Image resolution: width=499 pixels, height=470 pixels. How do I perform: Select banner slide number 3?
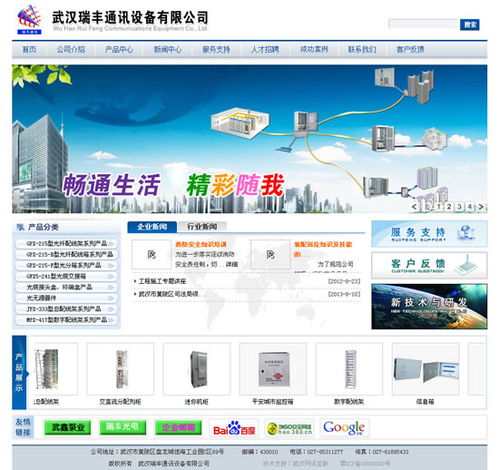[460, 207]
